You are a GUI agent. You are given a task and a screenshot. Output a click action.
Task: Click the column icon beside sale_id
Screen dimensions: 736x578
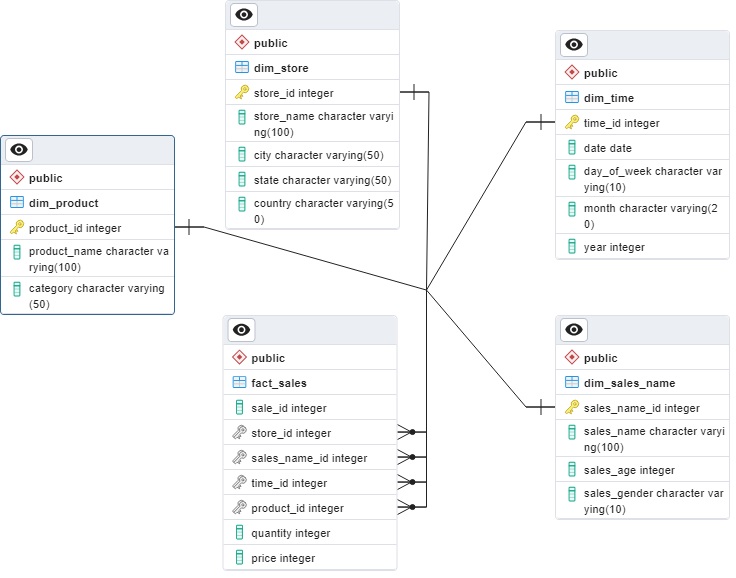239,408
